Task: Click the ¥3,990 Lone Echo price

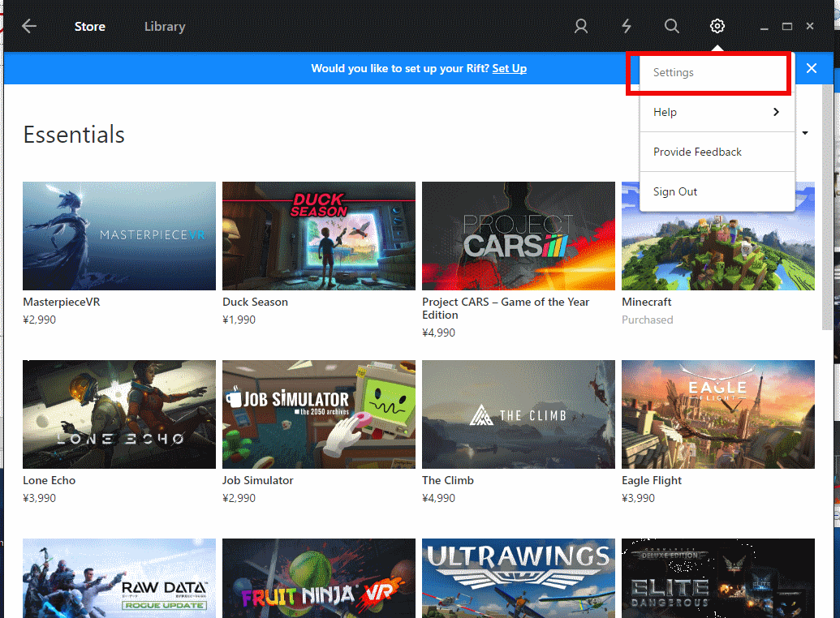Action: (x=39, y=498)
